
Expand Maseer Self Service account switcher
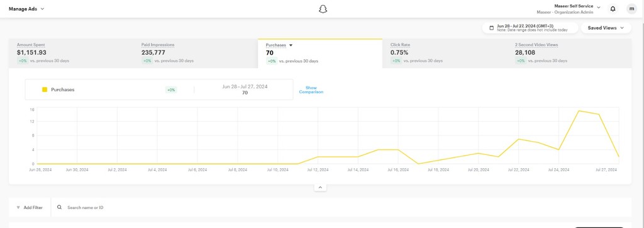coord(599,8)
